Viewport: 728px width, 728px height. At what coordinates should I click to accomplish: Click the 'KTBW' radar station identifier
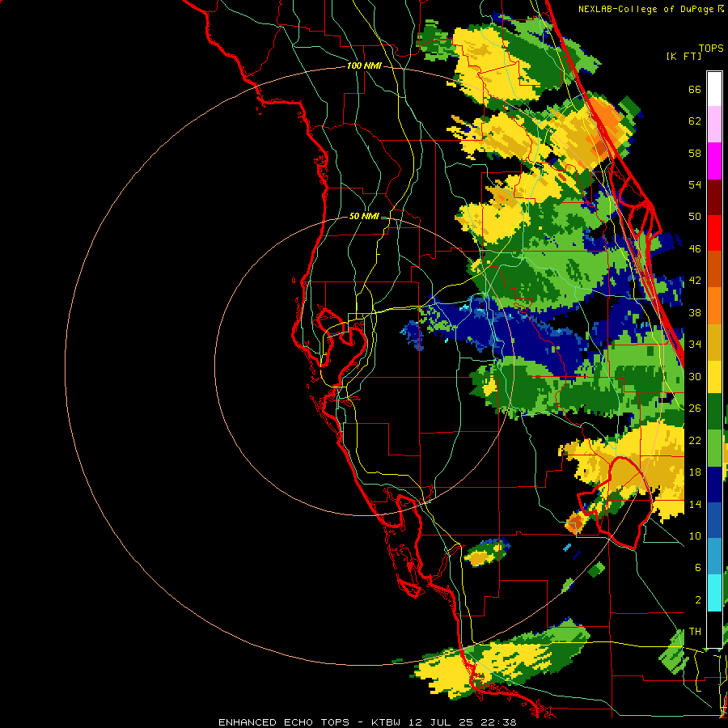[385, 722]
